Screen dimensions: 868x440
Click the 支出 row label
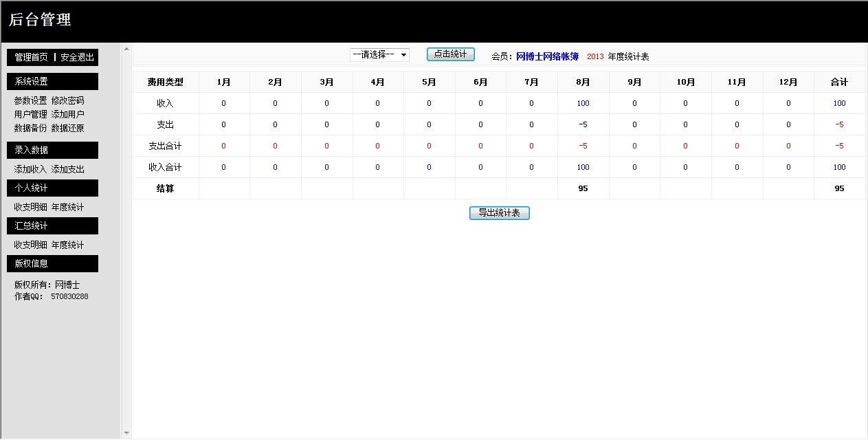pos(166,124)
